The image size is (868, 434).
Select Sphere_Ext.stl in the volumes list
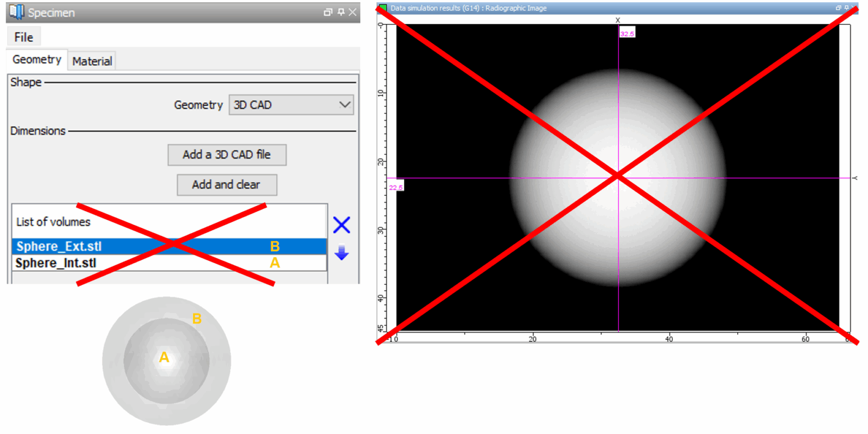coord(59,246)
